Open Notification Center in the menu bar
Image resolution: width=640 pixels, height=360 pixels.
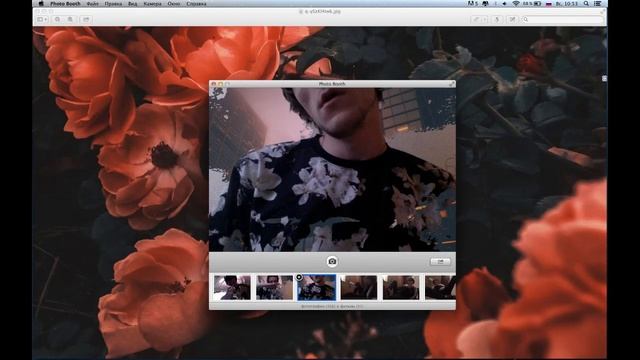pyautogui.click(x=598, y=3)
